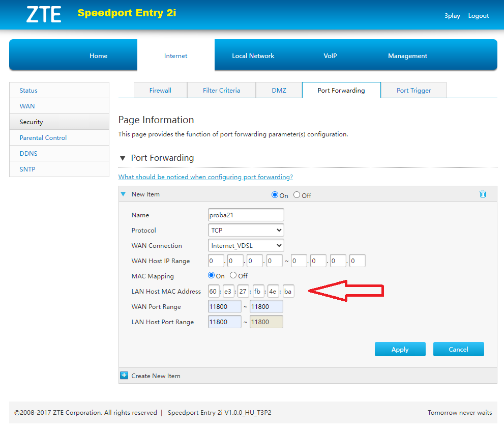The height and width of the screenshot is (429, 504).
Task: Select Security in the sidebar
Action: pos(59,122)
